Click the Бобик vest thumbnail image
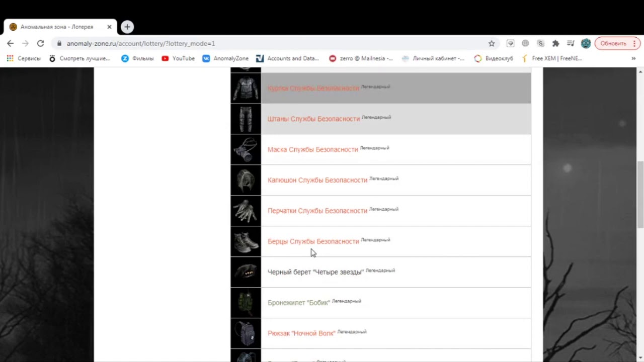The height and width of the screenshot is (362, 644). pyautogui.click(x=246, y=303)
